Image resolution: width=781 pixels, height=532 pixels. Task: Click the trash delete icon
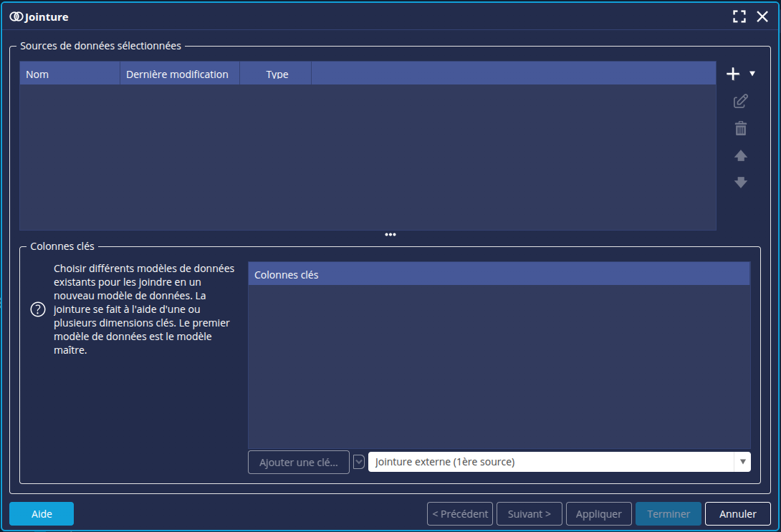pos(741,129)
